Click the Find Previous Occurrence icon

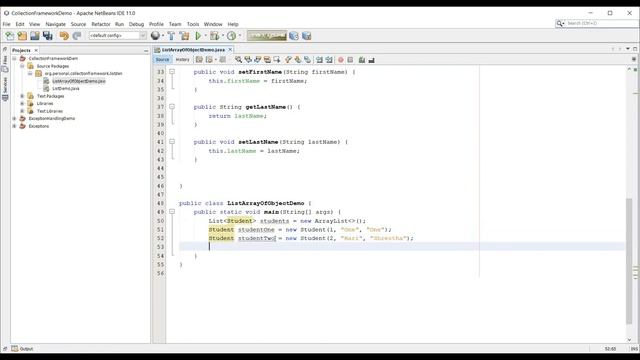248,60
